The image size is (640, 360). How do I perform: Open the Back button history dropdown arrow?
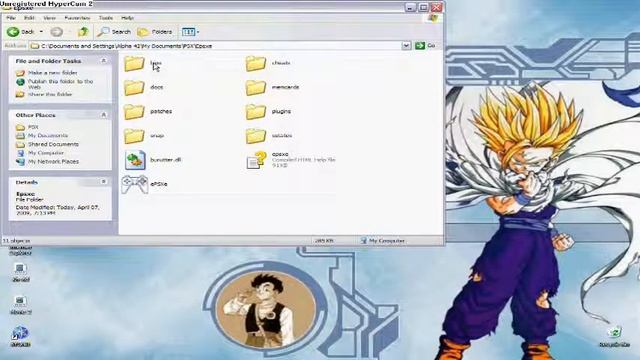pos(41,31)
